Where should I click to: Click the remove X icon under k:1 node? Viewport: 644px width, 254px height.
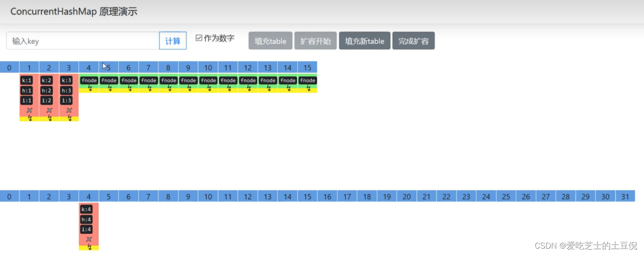tap(29, 110)
